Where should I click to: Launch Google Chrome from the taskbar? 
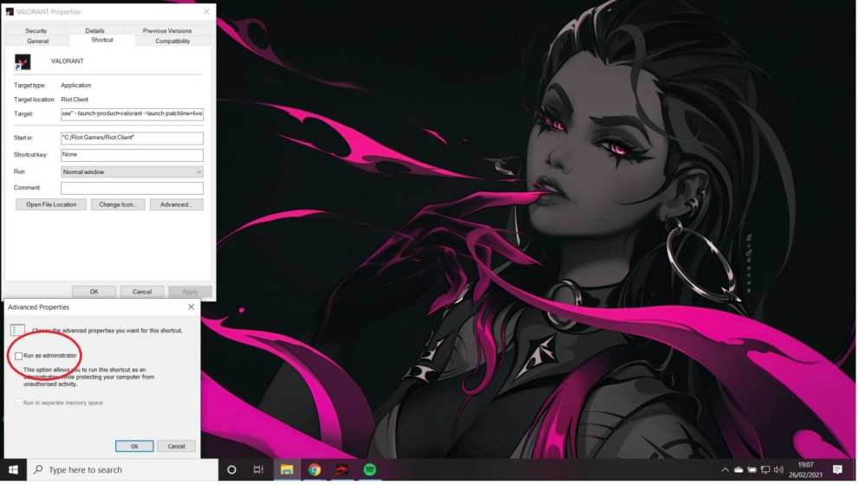pyautogui.click(x=315, y=469)
